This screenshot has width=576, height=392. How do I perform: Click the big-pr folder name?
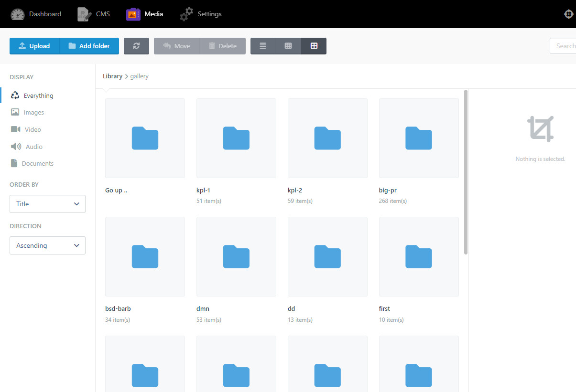tap(388, 191)
